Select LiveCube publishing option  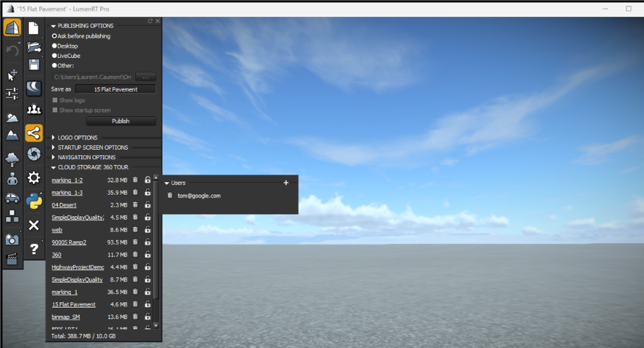click(66, 56)
